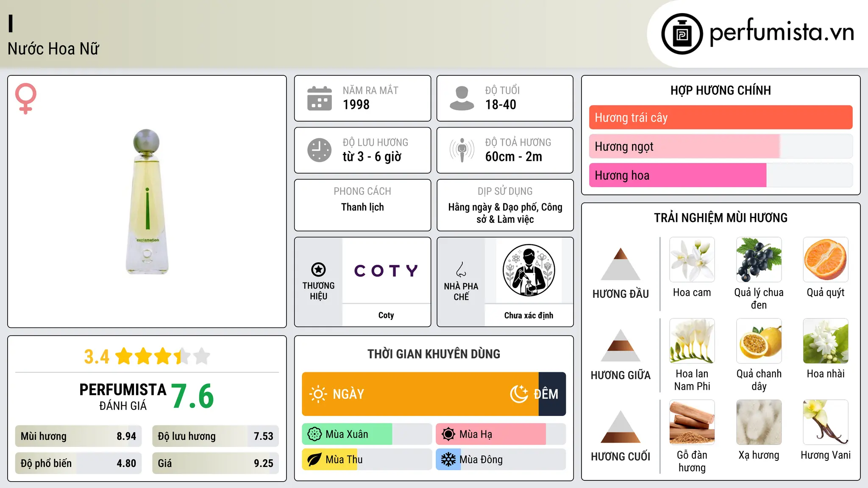The image size is (868, 488).
Task: Click the star rating next to 3.4
Action: 163,356
